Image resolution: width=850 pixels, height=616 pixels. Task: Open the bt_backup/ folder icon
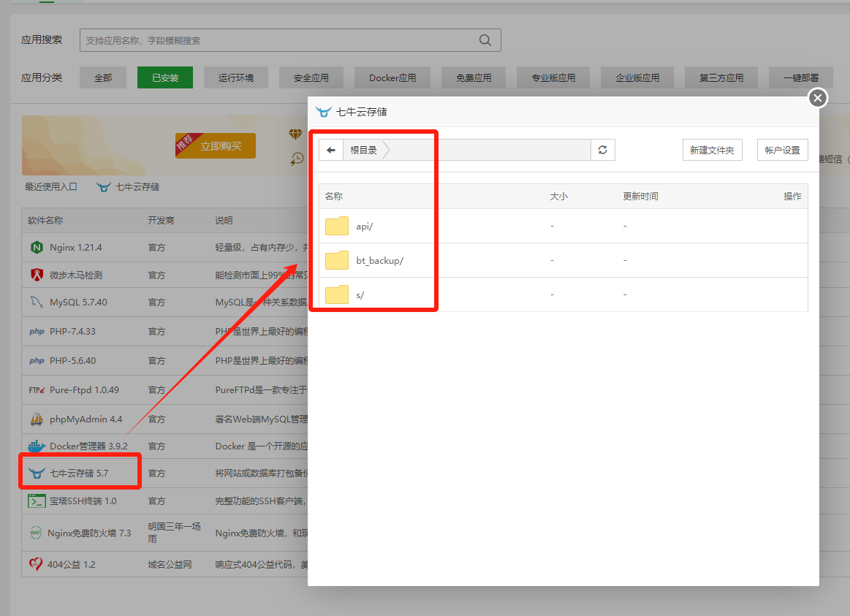(337, 260)
